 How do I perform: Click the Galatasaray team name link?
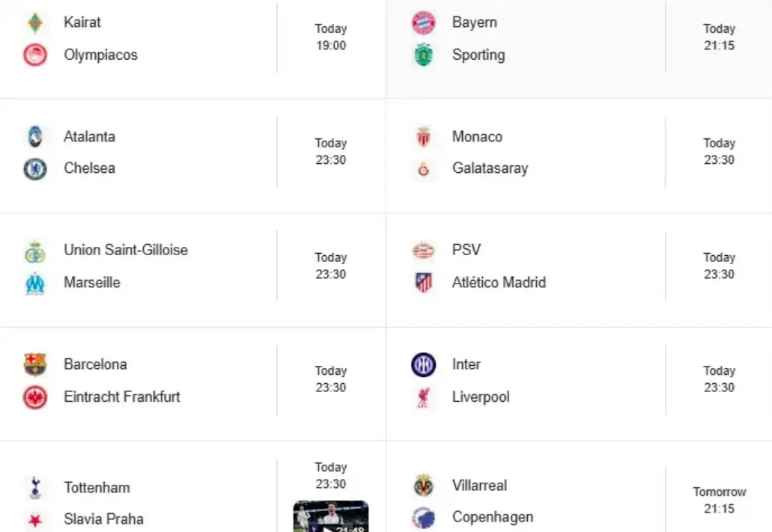(x=490, y=168)
